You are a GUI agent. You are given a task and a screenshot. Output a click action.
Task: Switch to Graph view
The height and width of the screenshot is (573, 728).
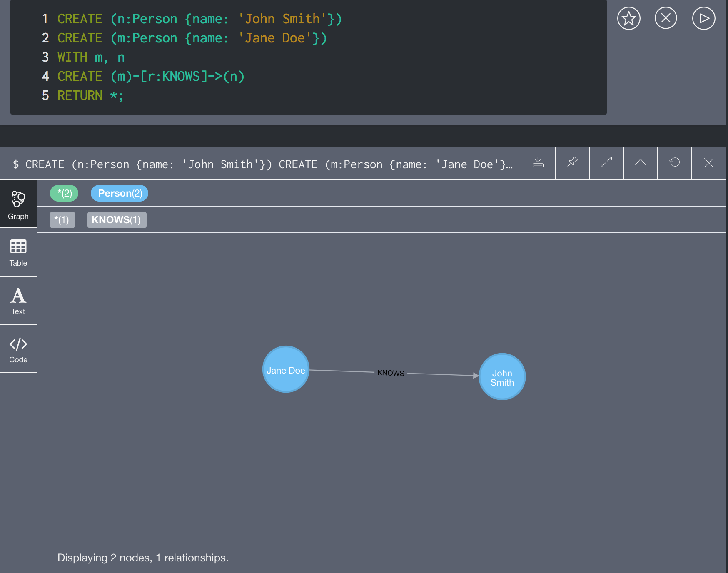point(18,204)
